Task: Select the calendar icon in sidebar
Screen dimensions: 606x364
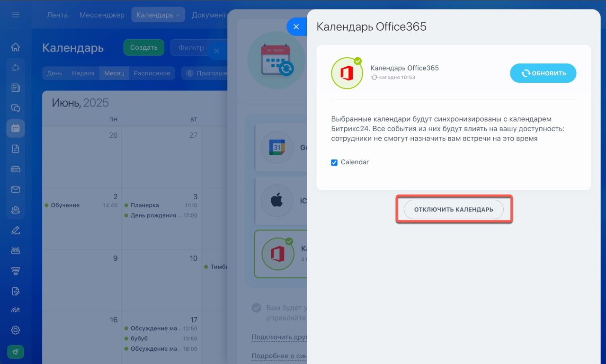Action: point(15,128)
